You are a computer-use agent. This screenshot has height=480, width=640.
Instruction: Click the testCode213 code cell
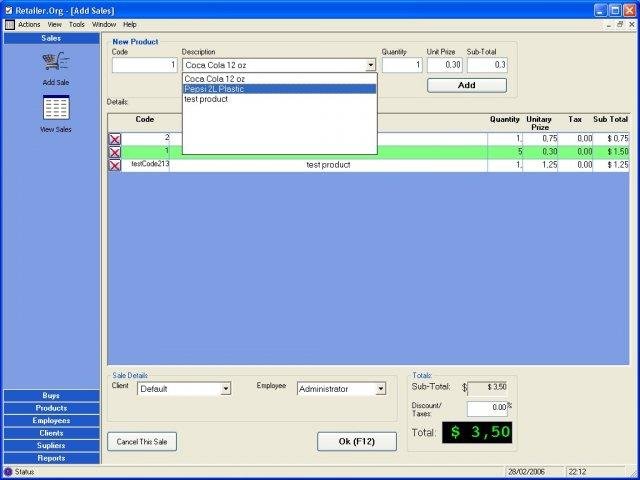pyautogui.click(x=146, y=165)
